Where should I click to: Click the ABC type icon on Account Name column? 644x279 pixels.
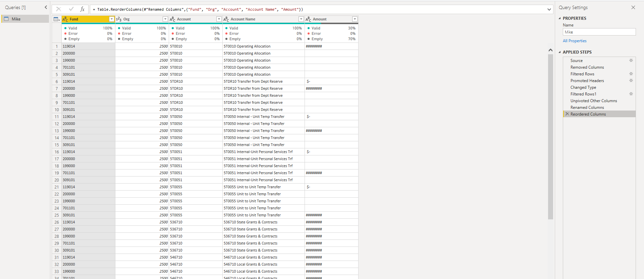point(226,19)
